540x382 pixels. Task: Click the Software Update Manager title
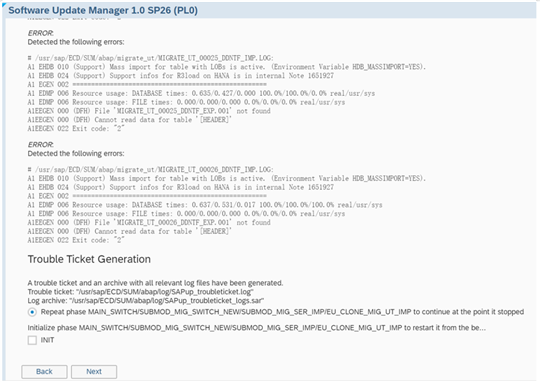click(x=103, y=10)
